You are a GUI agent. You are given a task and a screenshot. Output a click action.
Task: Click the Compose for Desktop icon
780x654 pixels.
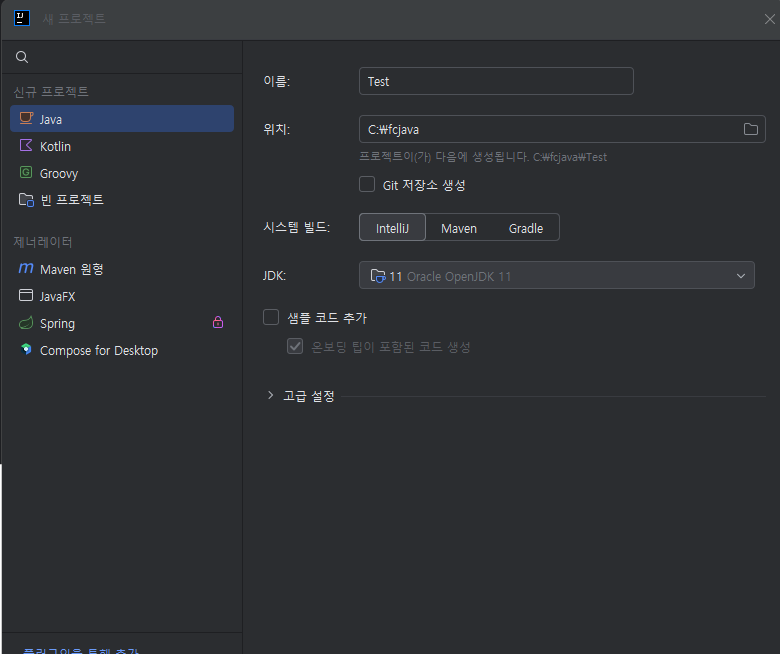(26, 349)
